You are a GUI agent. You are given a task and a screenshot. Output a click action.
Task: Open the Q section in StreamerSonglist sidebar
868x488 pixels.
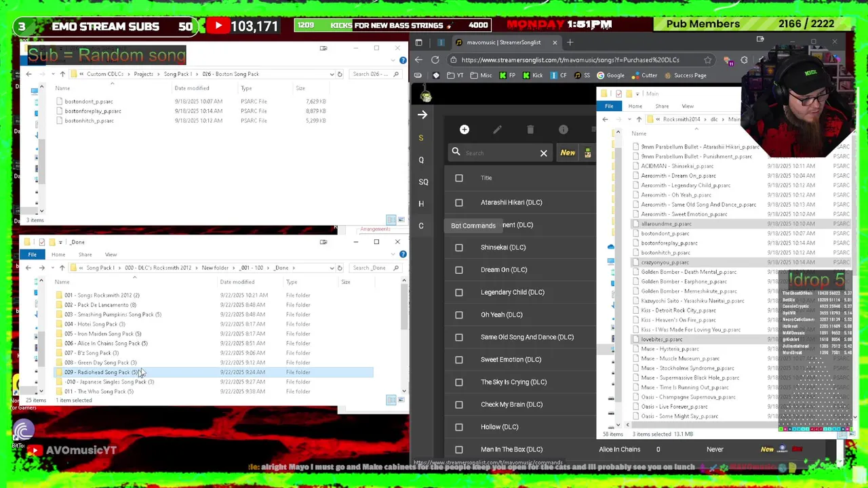pyautogui.click(x=420, y=160)
